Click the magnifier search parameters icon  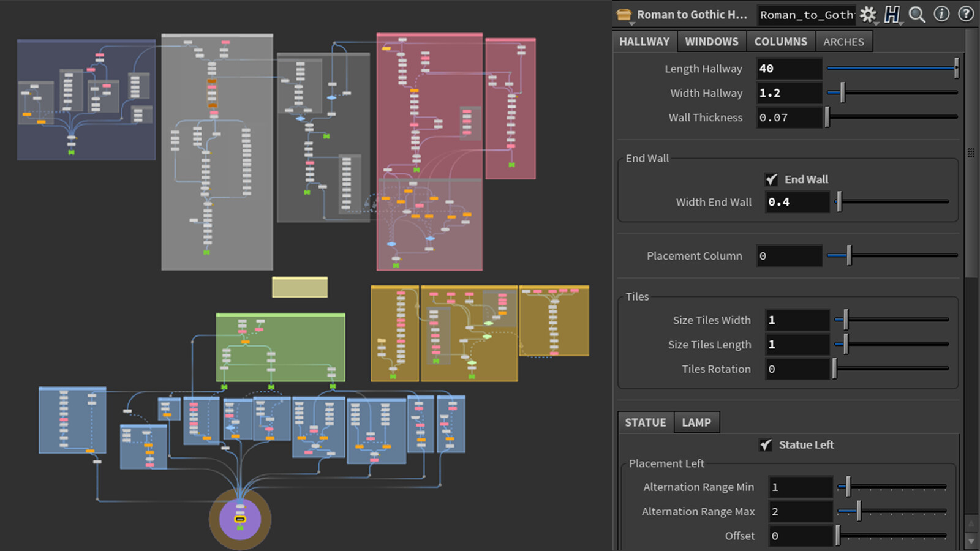click(917, 15)
